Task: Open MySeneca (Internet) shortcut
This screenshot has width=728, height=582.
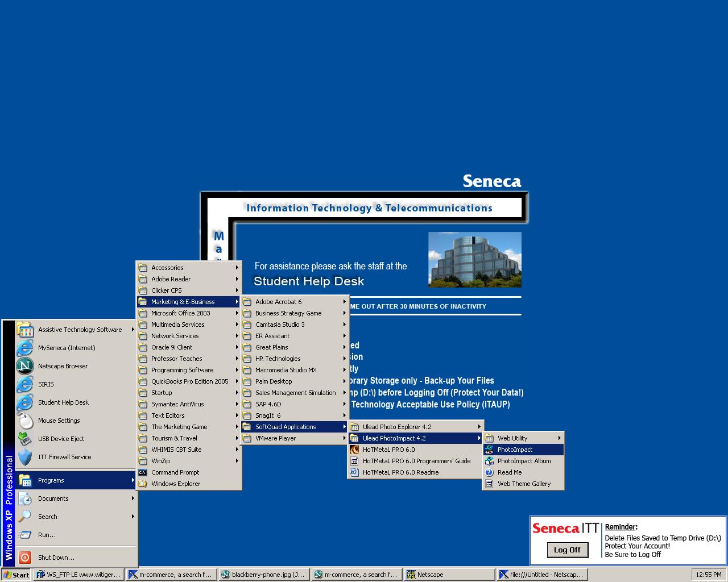Action: [x=76, y=348]
